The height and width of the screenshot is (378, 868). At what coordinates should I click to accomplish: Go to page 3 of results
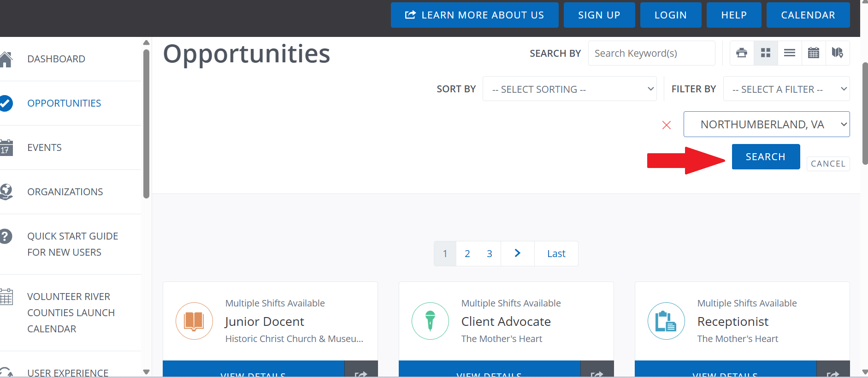(490, 253)
